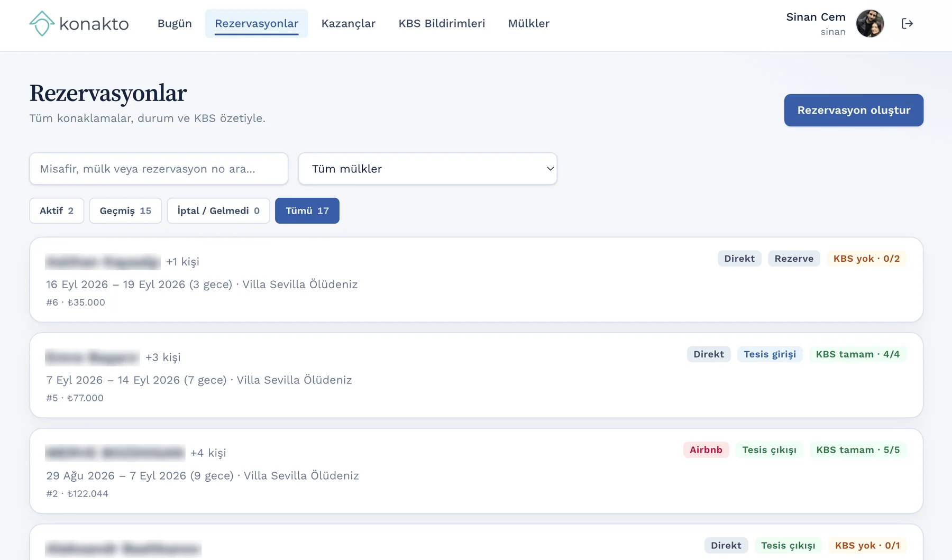Image resolution: width=952 pixels, height=560 pixels.
Task: Open the Mülkler section
Action: point(529,23)
